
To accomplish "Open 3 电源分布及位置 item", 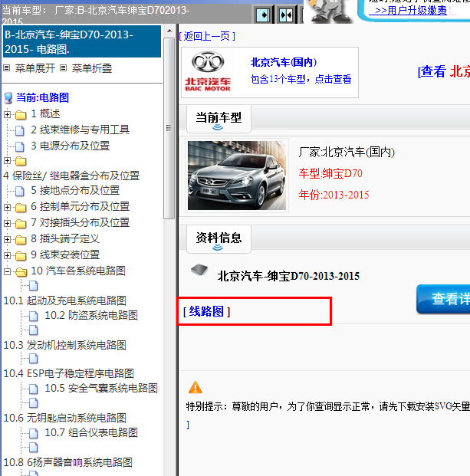I will click(x=70, y=146).
